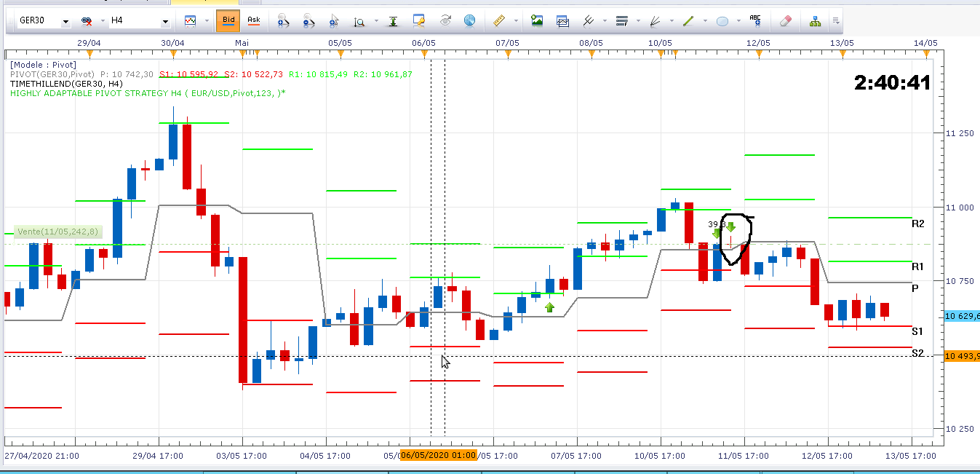Viewport: 980px width, 474px height.
Task: Click the [Modele : Pivot] label
Action: [43, 65]
